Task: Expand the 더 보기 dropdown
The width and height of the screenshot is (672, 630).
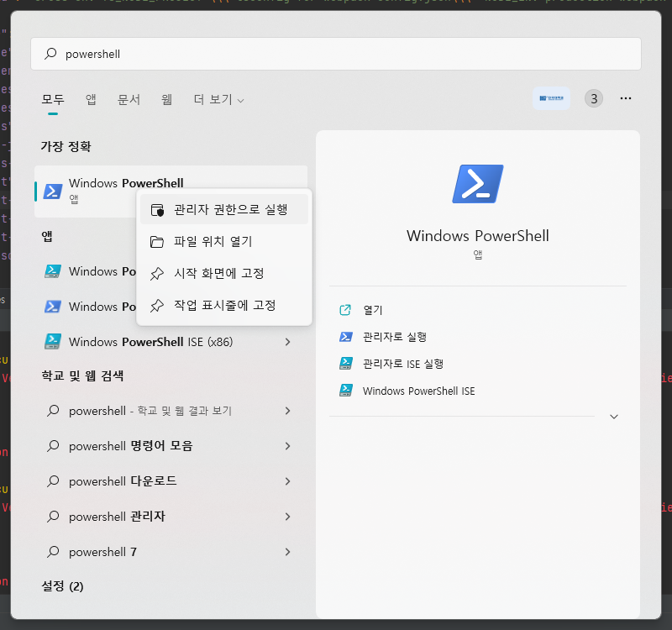Action: 218,99
